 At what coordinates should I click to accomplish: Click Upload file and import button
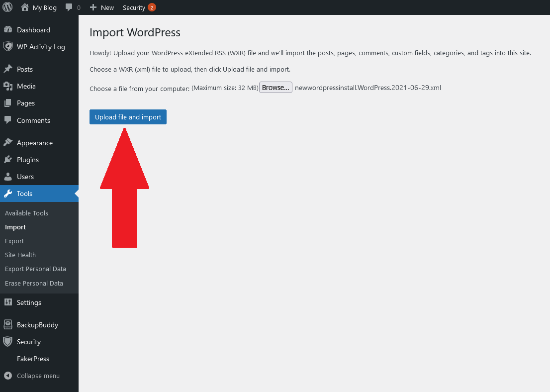[128, 117]
